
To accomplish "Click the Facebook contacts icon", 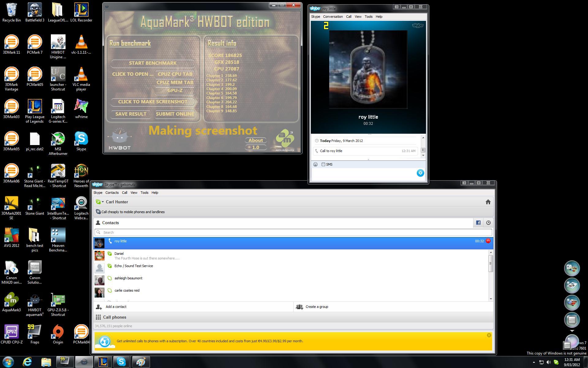I will [x=478, y=223].
